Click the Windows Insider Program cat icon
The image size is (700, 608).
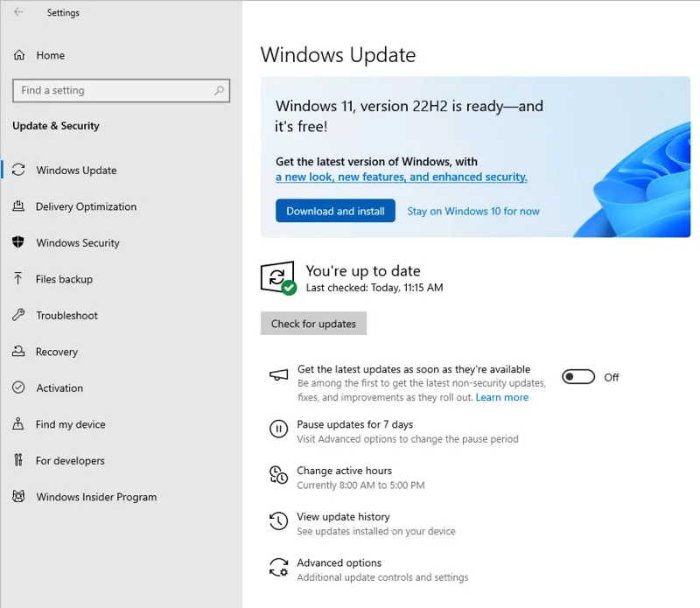[18, 496]
